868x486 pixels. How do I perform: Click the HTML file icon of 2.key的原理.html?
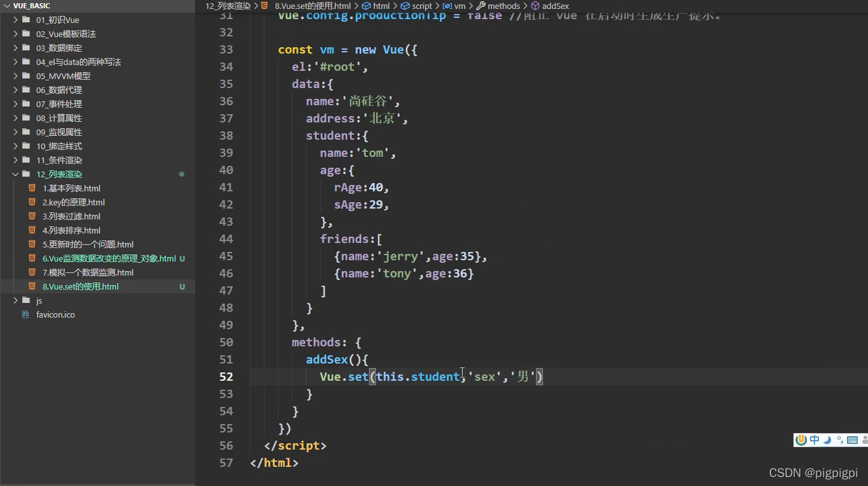[x=32, y=202]
